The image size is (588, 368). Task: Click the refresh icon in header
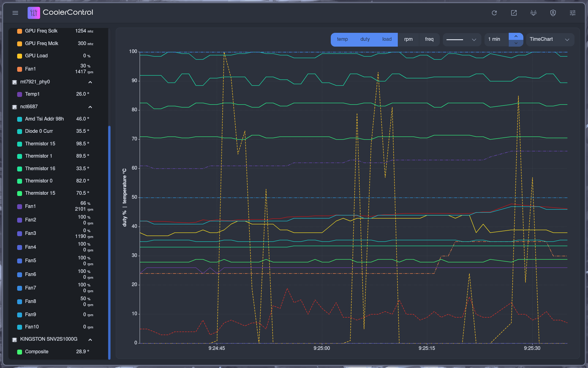[x=494, y=13]
